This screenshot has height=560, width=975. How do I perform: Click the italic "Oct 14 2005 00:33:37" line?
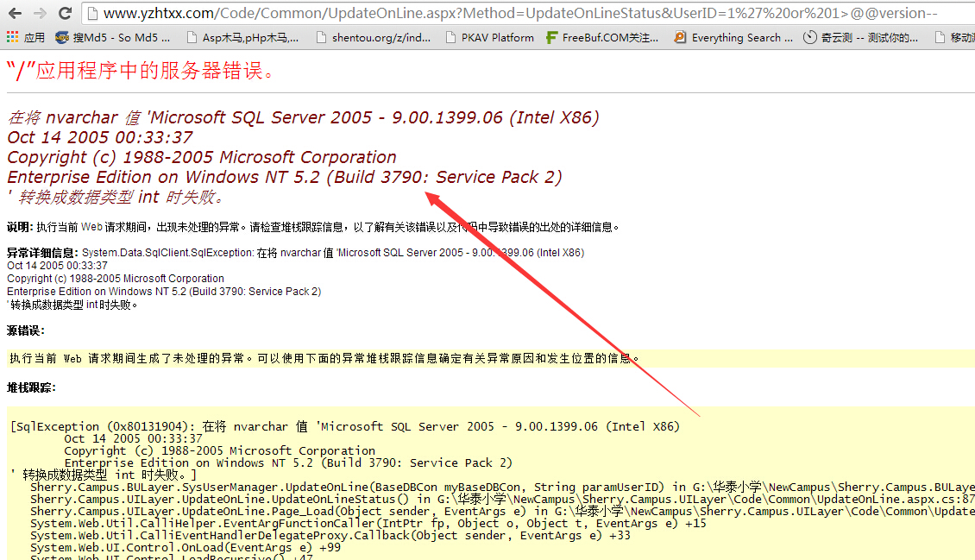(x=99, y=137)
